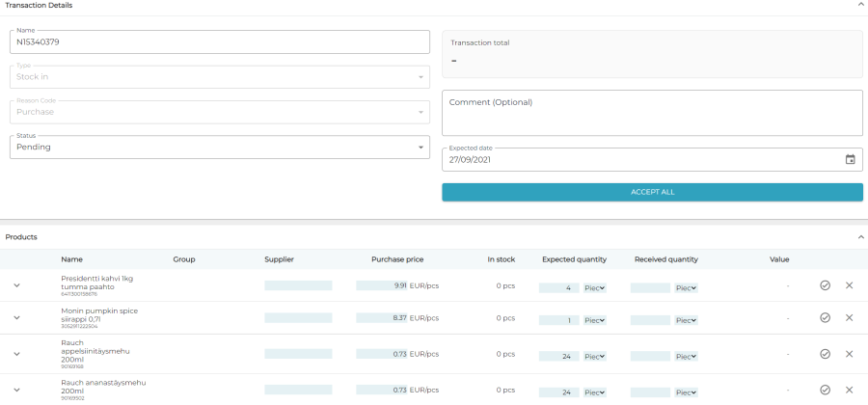Delete the Monin pumpkin spice siirappi row
This screenshot has height=405, width=868.
pyautogui.click(x=849, y=317)
